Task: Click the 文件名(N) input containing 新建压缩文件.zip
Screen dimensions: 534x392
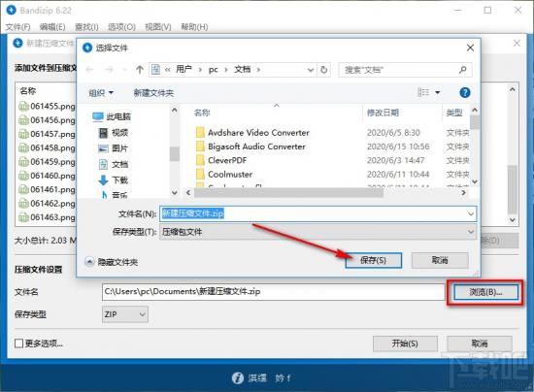Action: 317,214
